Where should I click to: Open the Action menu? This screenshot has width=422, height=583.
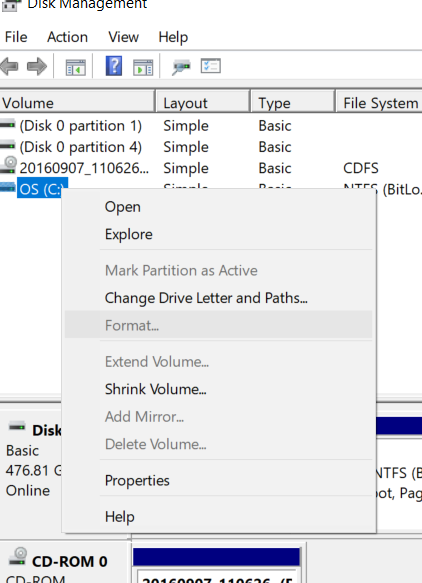67,37
